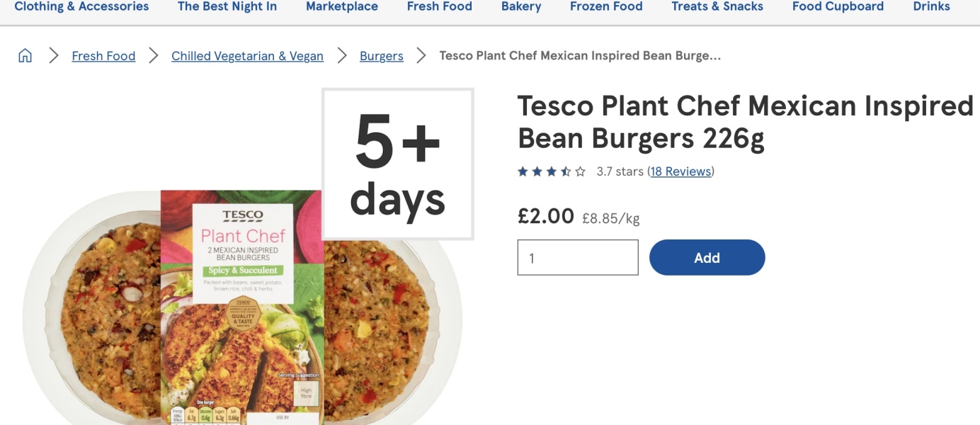Open The Best Night In menu
This screenshot has width=980, height=425.
click(x=227, y=7)
